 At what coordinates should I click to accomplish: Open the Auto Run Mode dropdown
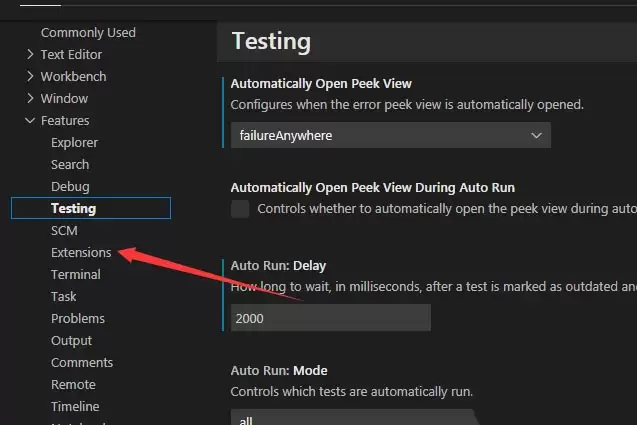click(x=350, y=418)
